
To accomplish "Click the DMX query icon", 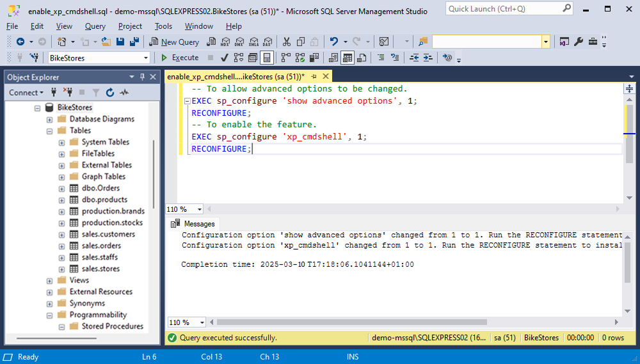I will [239, 42].
